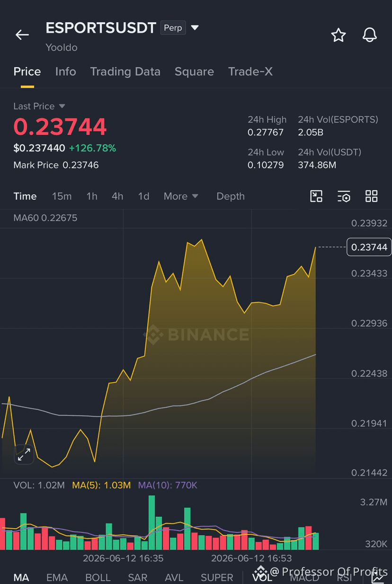Click the 2026-06-12 16:35 time label

pyautogui.click(x=123, y=558)
